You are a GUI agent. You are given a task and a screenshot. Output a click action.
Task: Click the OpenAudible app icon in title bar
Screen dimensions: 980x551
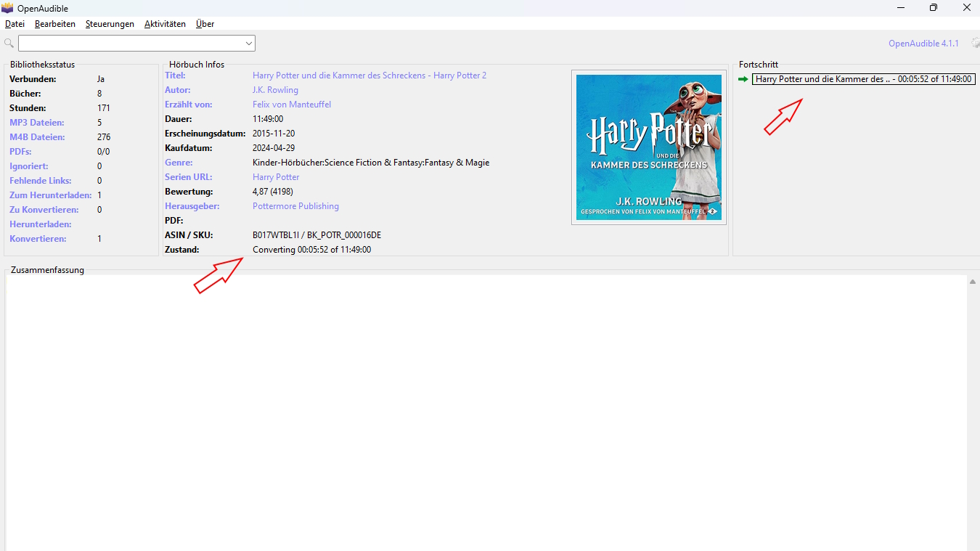[7, 8]
